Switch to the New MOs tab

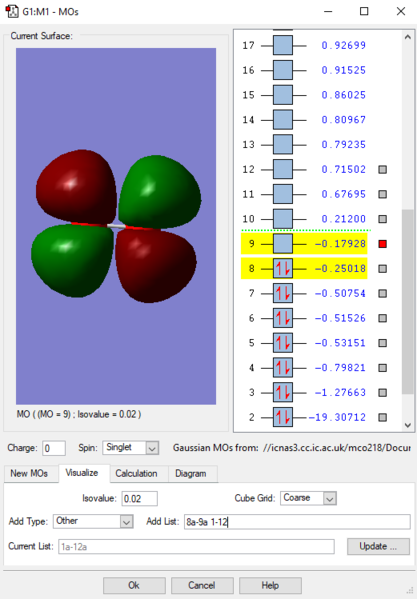coord(29,473)
